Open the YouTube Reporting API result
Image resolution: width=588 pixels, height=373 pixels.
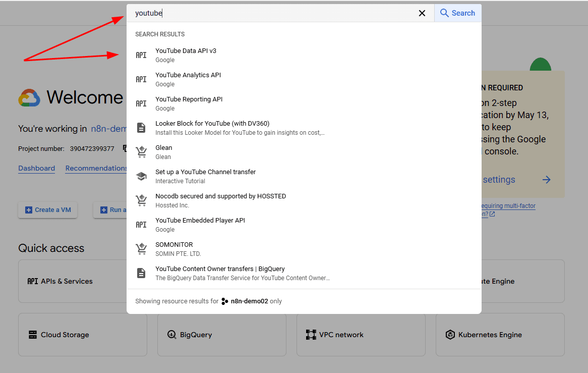tap(304, 103)
